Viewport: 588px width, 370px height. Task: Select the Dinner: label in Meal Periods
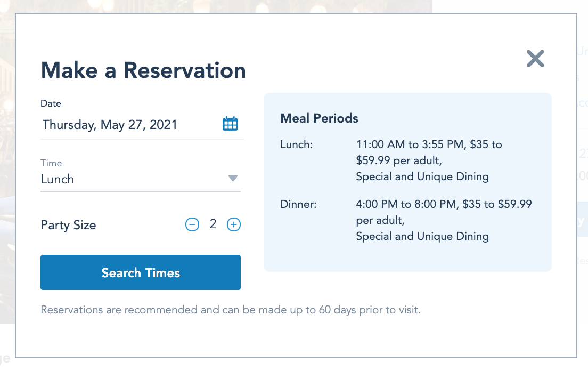click(298, 204)
